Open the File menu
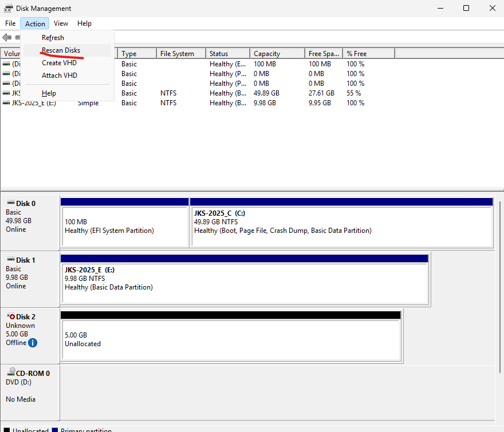The height and width of the screenshot is (432, 504). coord(10,23)
